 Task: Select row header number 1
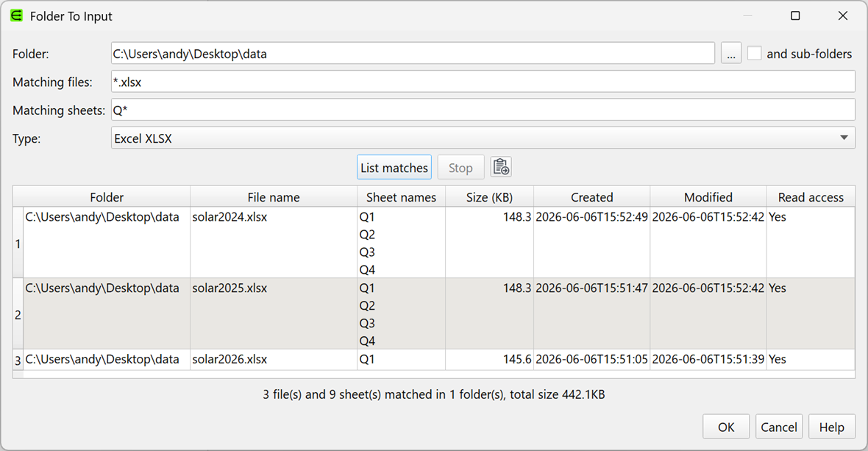[x=18, y=243]
